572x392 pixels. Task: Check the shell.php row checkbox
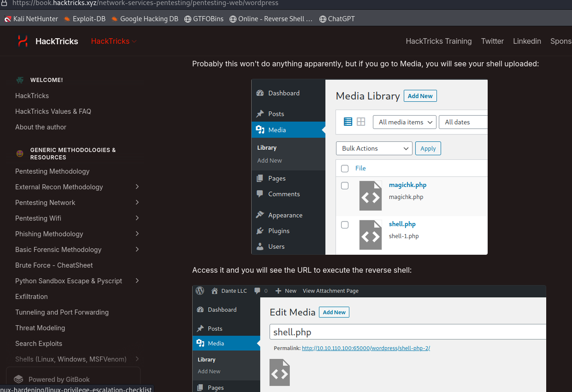[x=345, y=225]
